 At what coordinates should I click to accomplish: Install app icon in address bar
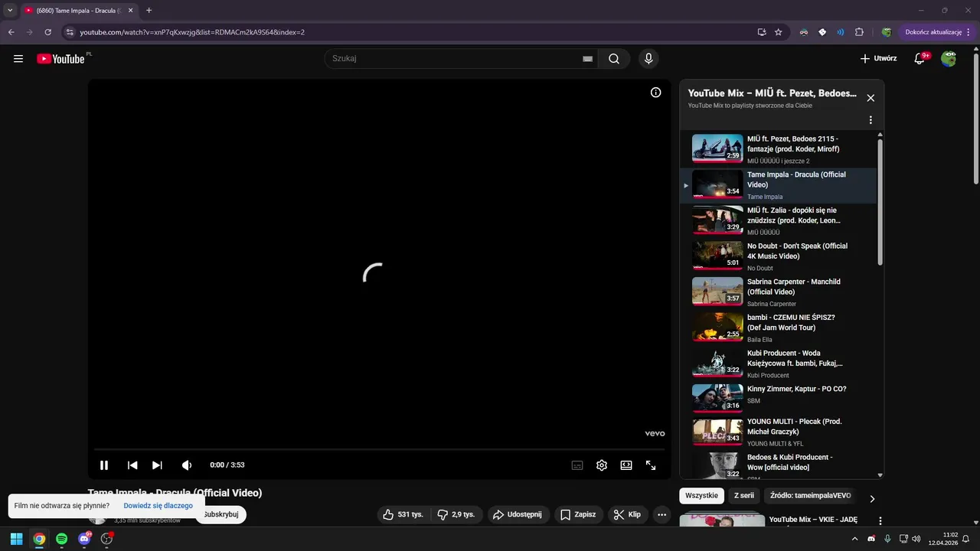tap(761, 32)
